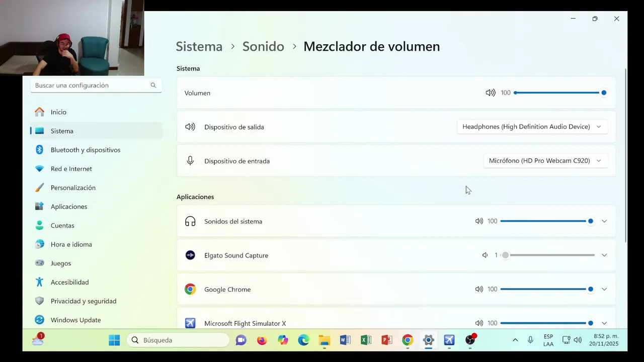Image resolution: width=644 pixels, height=362 pixels.
Task: Open network and volume quick settings
Action: (x=572, y=340)
